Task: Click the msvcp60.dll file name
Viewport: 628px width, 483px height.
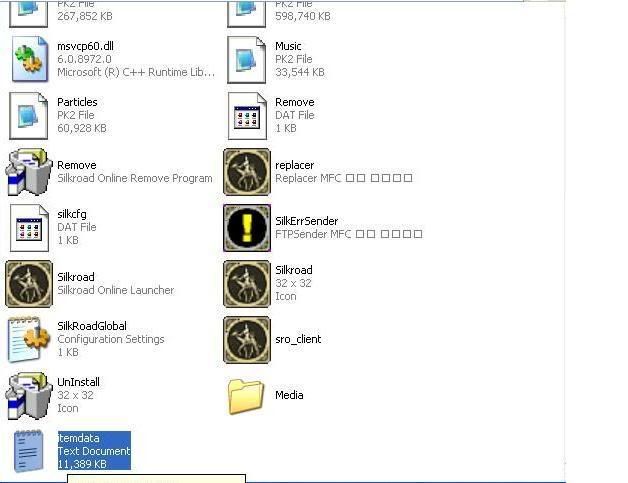Action: click(85, 46)
